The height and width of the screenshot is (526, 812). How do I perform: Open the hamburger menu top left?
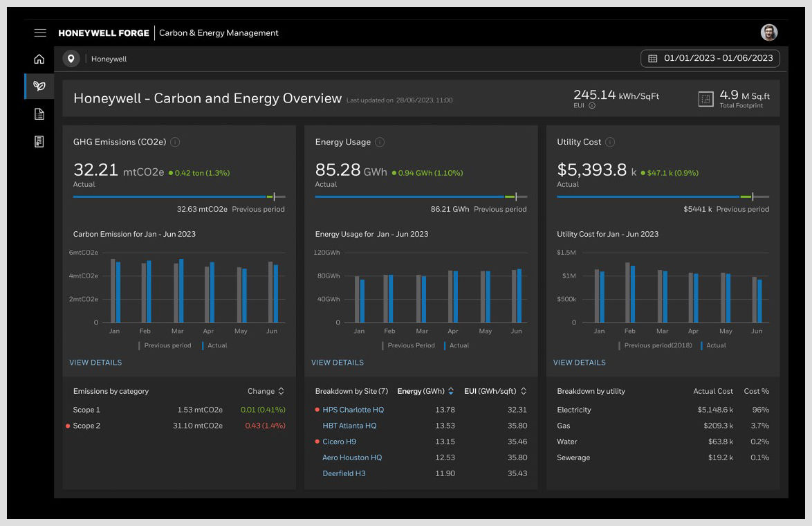pyautogui.click(x=40, y=33)
